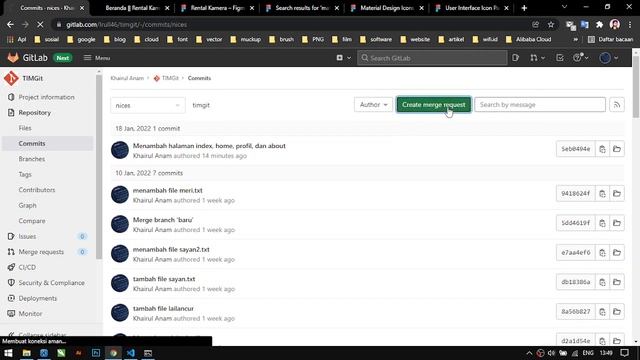The width and height of the screenshot is (640, 360).
Task: Open commit menambah file sayan2.txt
Action: (171, 249)
